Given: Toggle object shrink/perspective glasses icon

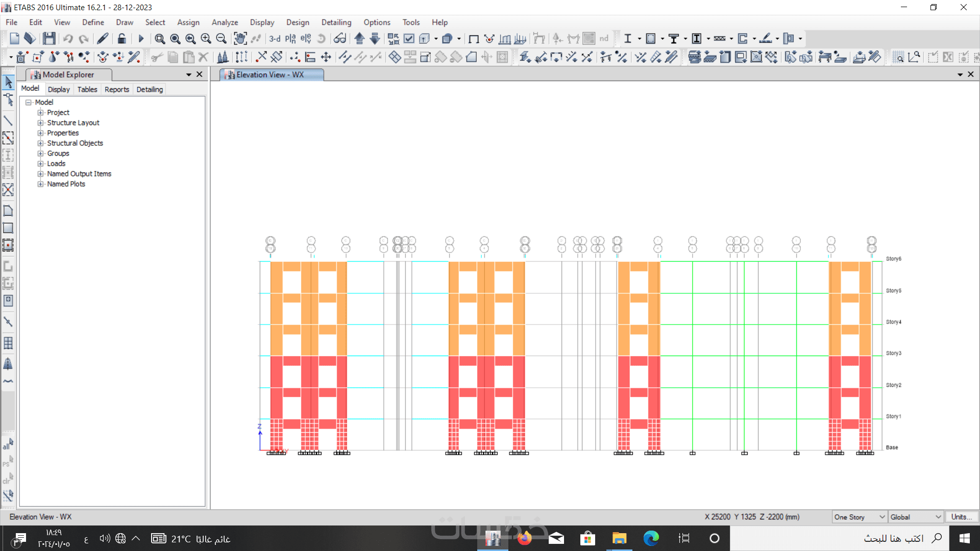Looking at the screenshot, I should pos(339,39).
